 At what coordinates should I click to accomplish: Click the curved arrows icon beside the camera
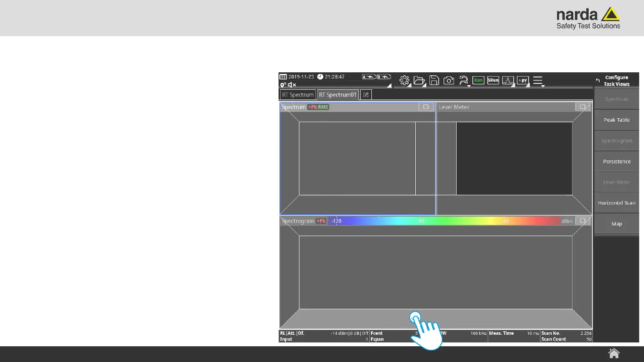(463, 80)
